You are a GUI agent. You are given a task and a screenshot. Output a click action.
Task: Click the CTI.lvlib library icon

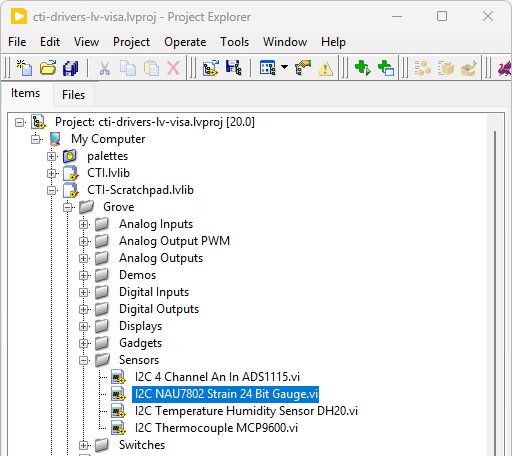tap(71, 173)
